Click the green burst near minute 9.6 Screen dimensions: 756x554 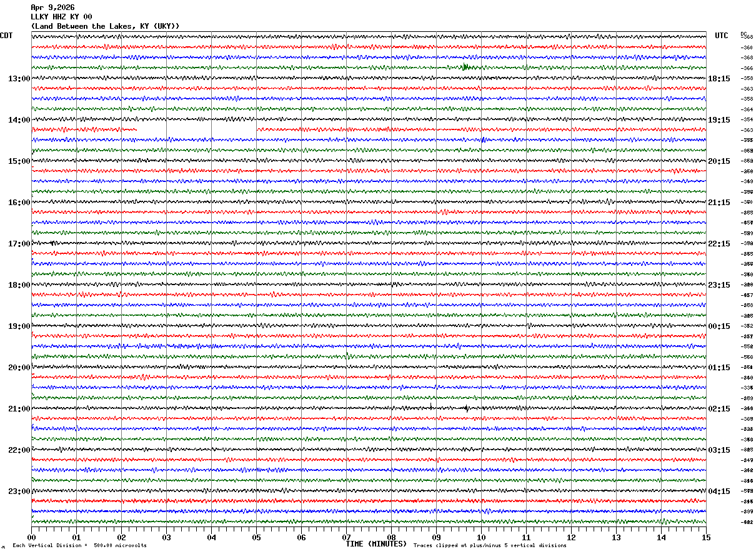(467, 67)
